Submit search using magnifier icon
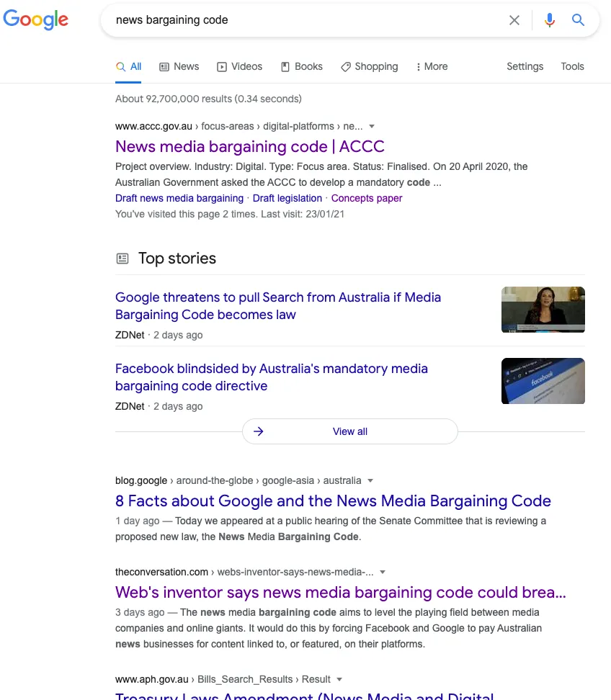The height and width of the screenshot is (700, 611). (578, 19)
